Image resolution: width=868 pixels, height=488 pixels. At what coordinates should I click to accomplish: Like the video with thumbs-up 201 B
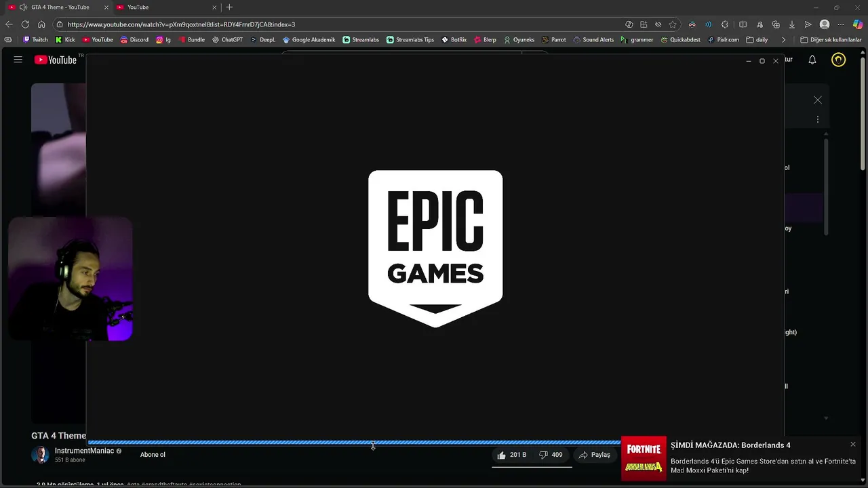pos(512,455)
